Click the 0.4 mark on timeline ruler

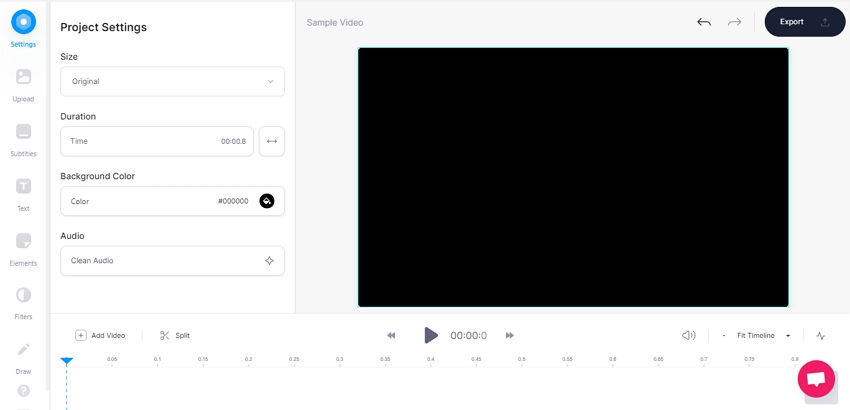(x=430, y=359)
